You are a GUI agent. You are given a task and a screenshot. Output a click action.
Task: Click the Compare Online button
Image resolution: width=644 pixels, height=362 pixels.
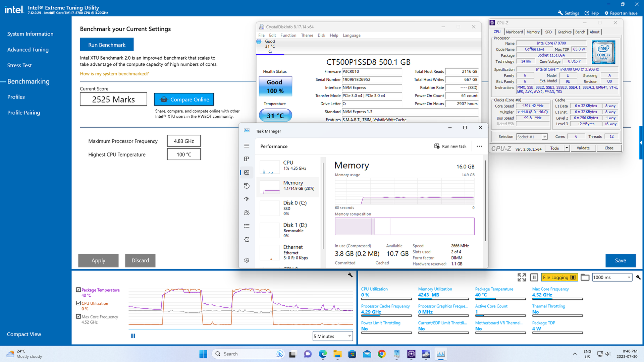coord(184,99)
